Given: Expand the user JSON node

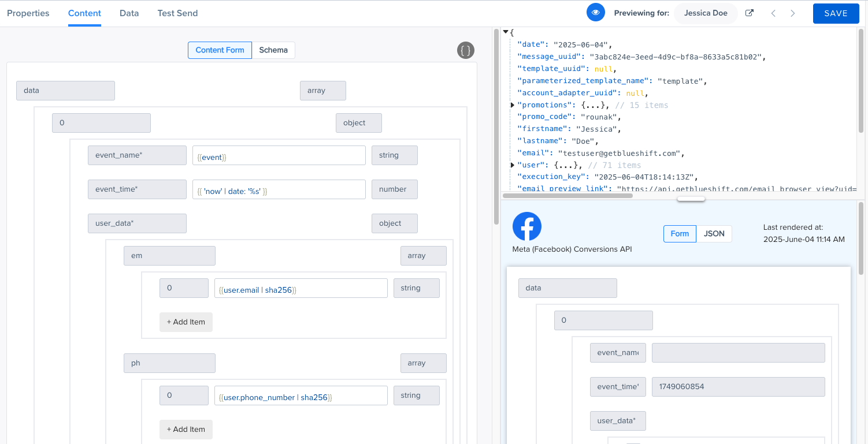Looking at the screenshot, I should point(513,165).
